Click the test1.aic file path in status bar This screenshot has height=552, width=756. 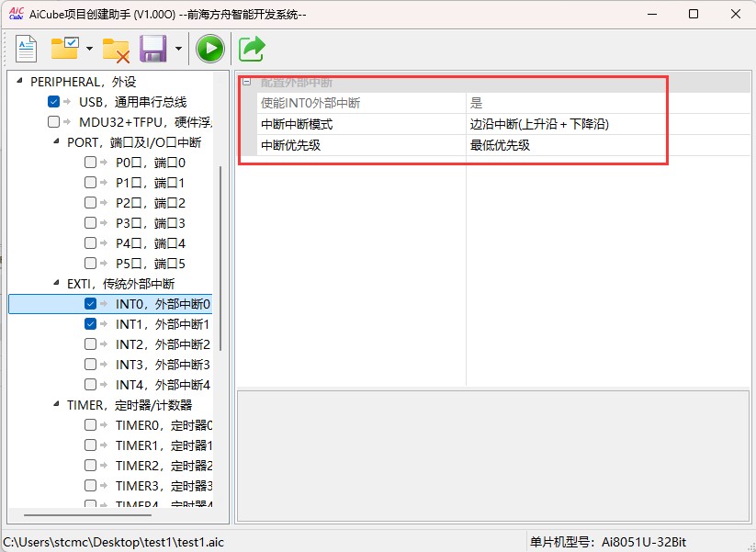pyautogui.click(x=114, y=543)
